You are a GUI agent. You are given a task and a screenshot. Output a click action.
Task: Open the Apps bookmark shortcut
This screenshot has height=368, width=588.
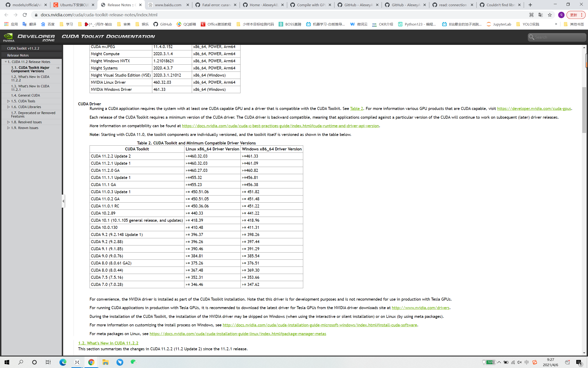11,24
